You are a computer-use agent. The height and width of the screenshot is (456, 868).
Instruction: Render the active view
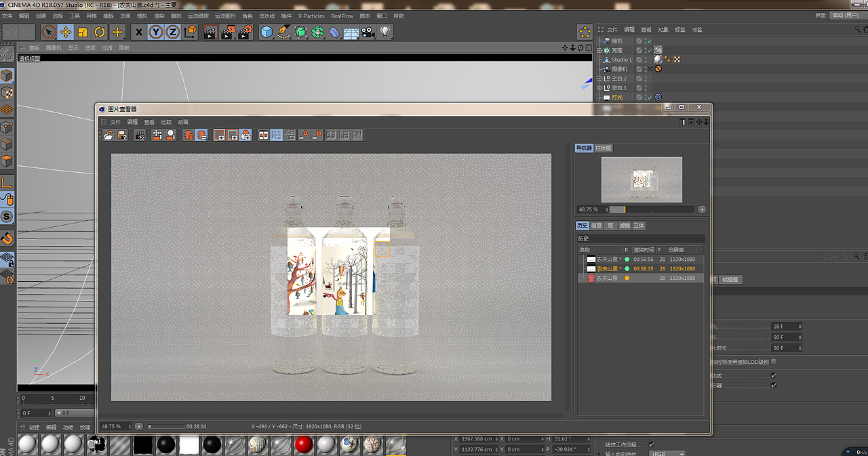211,32
